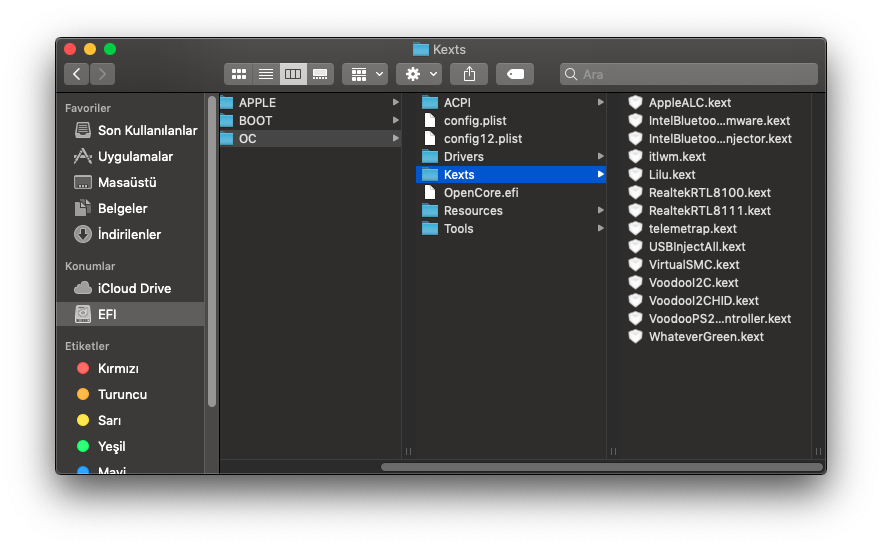Click the horizontal scrollbar at bottom

pyautogui.click(x=600, y=467)
